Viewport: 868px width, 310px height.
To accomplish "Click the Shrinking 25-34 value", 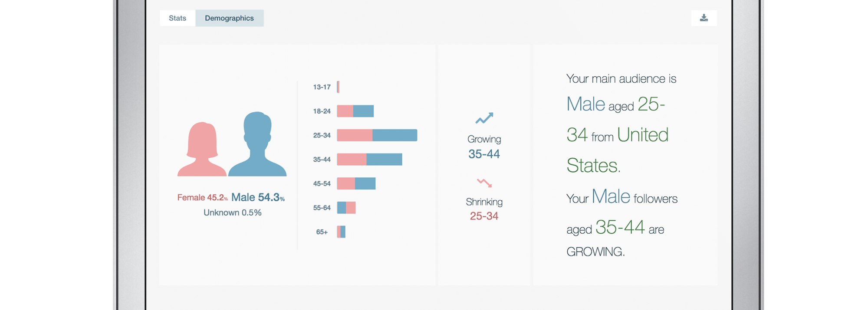I will tap(484, 216).
